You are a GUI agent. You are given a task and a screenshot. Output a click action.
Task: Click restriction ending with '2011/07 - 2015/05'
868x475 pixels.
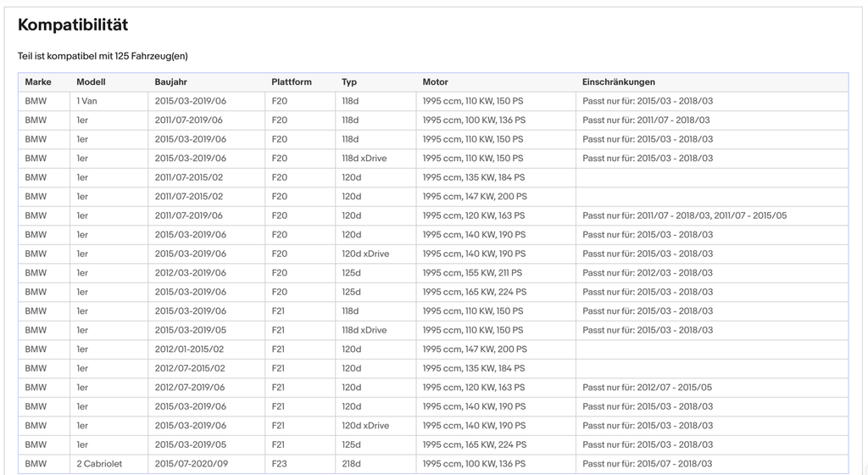pyautogui.click(x=684, y=215)
